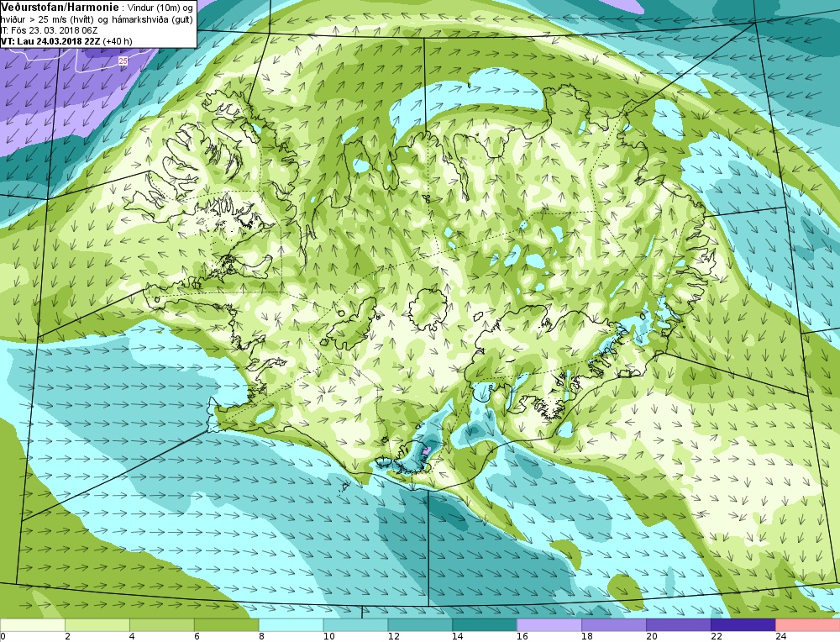Click the "(+40 h)" forecast offset text
The image size is (840, 642).
pyautogui.click(x=118, y=40)
